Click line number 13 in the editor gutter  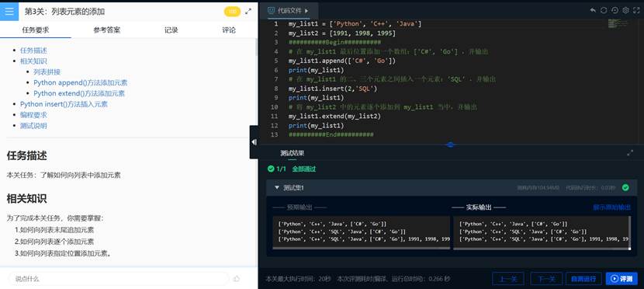click(x=275, y=134)
